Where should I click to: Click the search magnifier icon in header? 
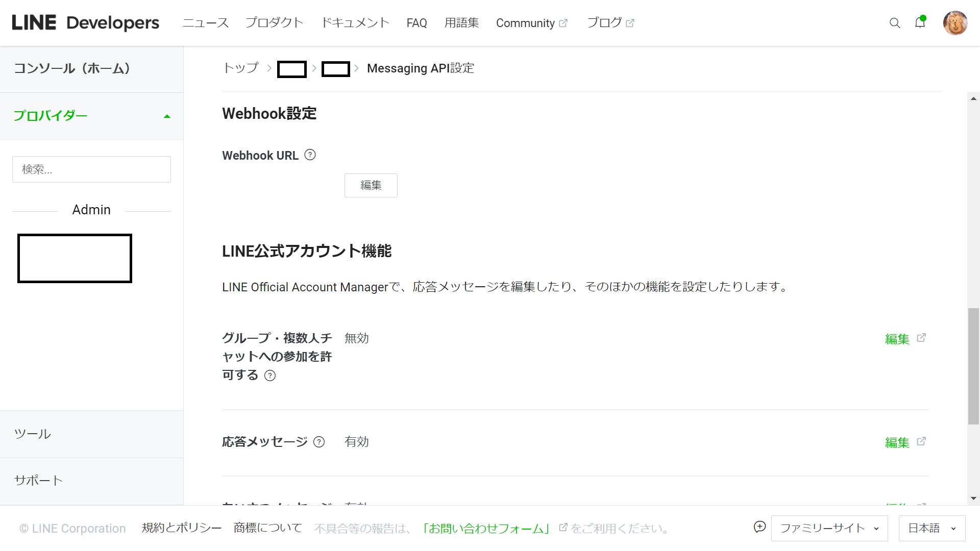(894, 23)
